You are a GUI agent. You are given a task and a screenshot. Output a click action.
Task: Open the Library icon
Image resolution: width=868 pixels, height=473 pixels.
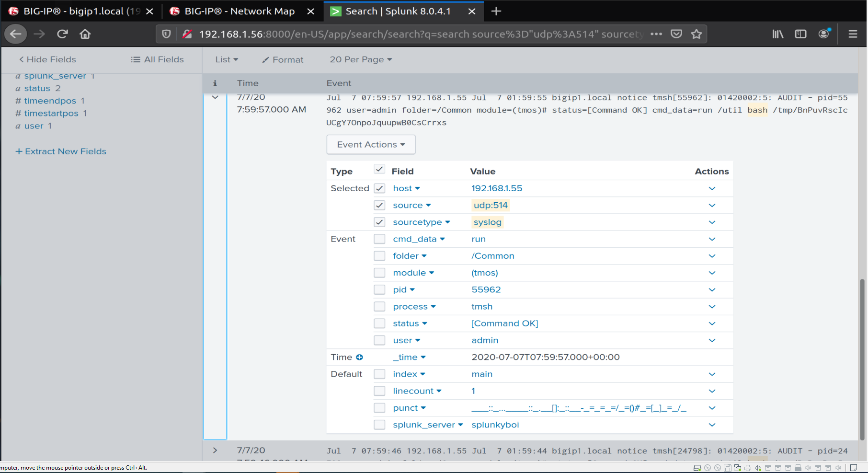(778, 34)
